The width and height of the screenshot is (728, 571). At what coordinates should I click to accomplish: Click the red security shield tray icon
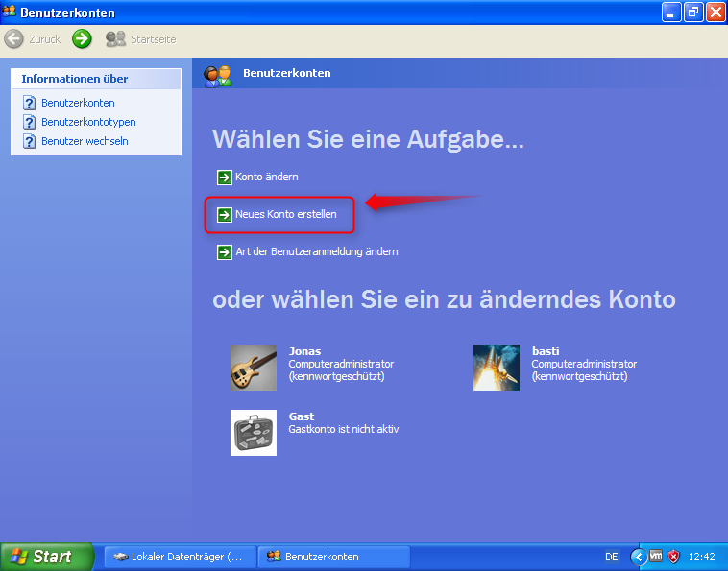pos(673,557)
